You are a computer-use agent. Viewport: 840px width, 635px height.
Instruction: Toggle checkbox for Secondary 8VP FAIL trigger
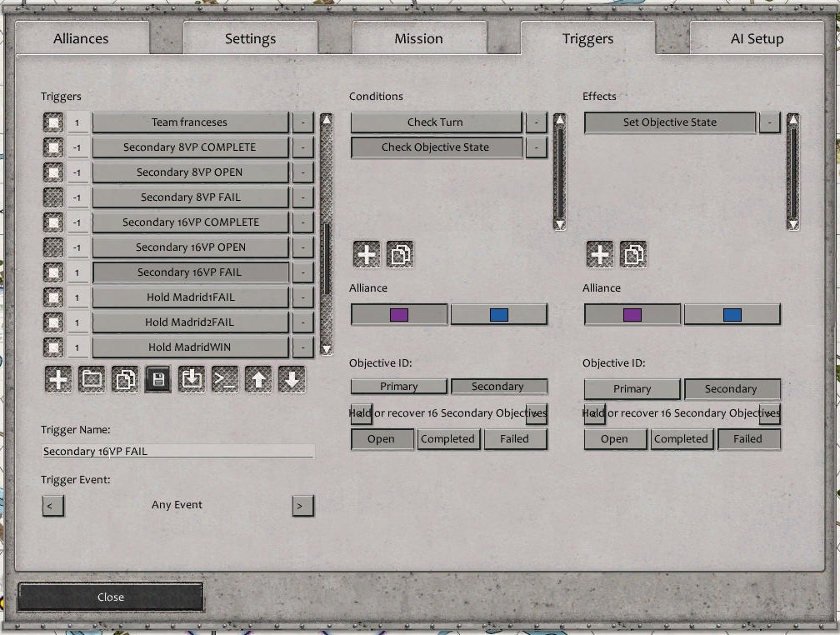[53, 197]
